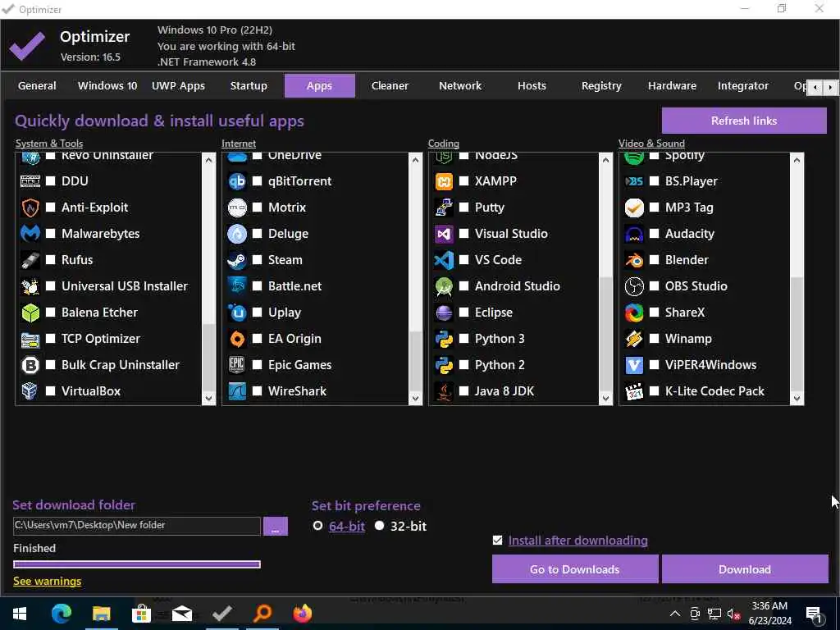Image resolution: width=840 pixels, height=630 pixels.
Task: Click the Winamp lightning icon
Action: click(634, 339)
